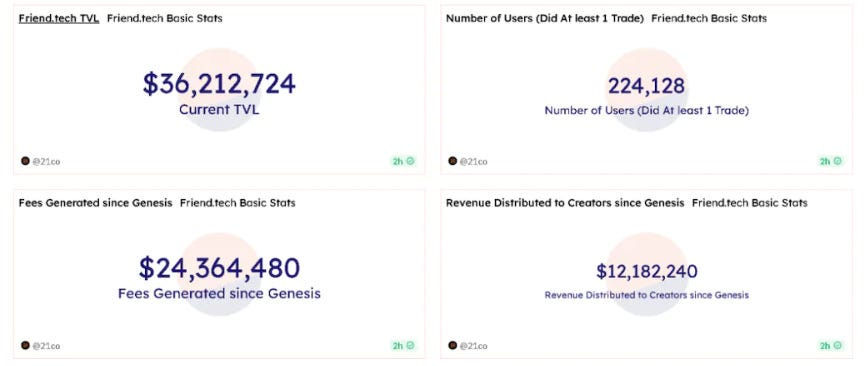This screenshot has height=366, width=864.
Task: Open the Friend.tech Basic Stats link on the Fees Generated card
Action: coord(237,203)
